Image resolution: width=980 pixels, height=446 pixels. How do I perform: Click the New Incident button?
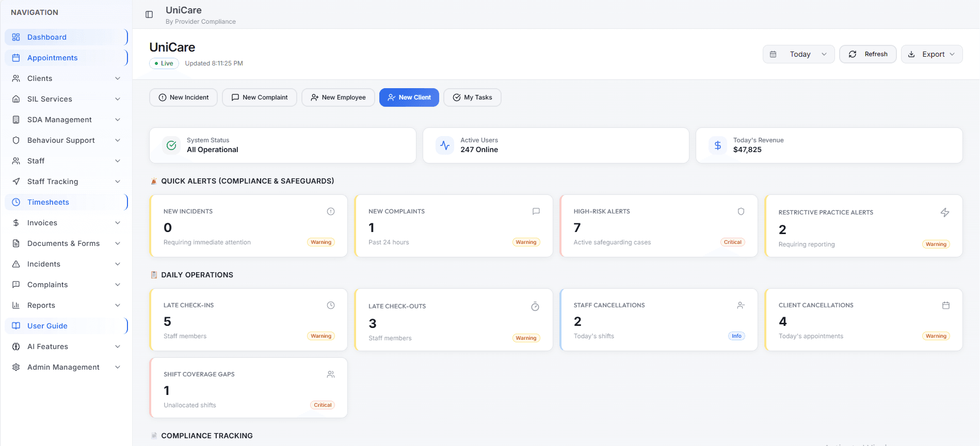click(x=184, y=97)
